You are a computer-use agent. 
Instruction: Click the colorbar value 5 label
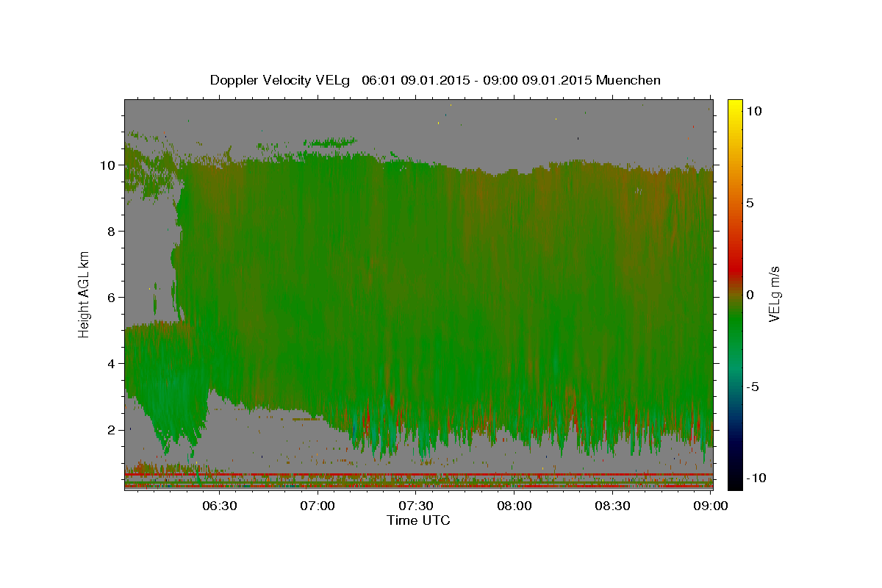click(x=751, y=203)
